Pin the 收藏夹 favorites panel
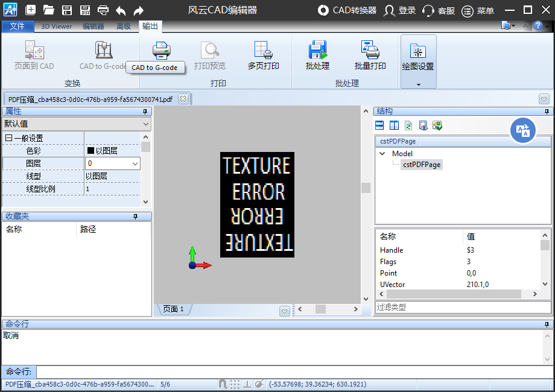The image size is (555, 392). point(135,217)
